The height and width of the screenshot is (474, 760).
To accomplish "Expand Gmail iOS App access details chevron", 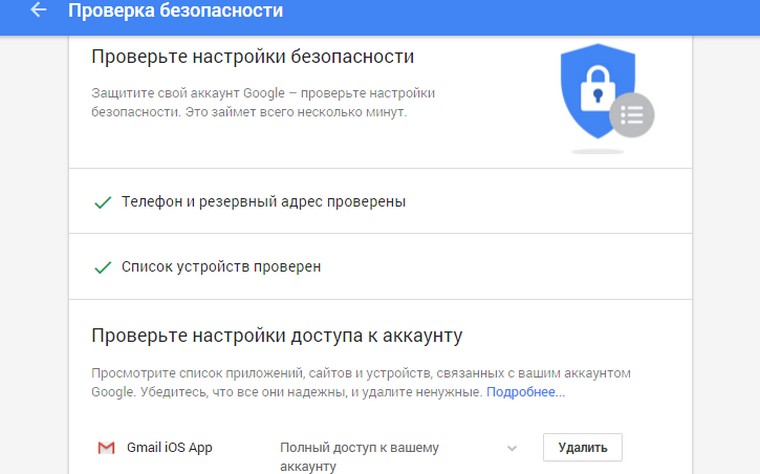I will click(512, 448).
